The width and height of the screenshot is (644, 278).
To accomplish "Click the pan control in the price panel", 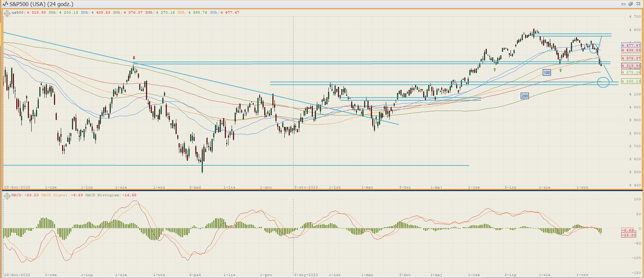I will point(7,14).
